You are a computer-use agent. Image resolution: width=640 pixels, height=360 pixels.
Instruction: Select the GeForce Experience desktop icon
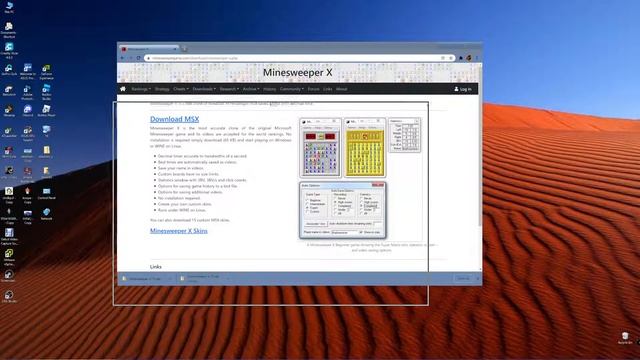coord(47,71)
